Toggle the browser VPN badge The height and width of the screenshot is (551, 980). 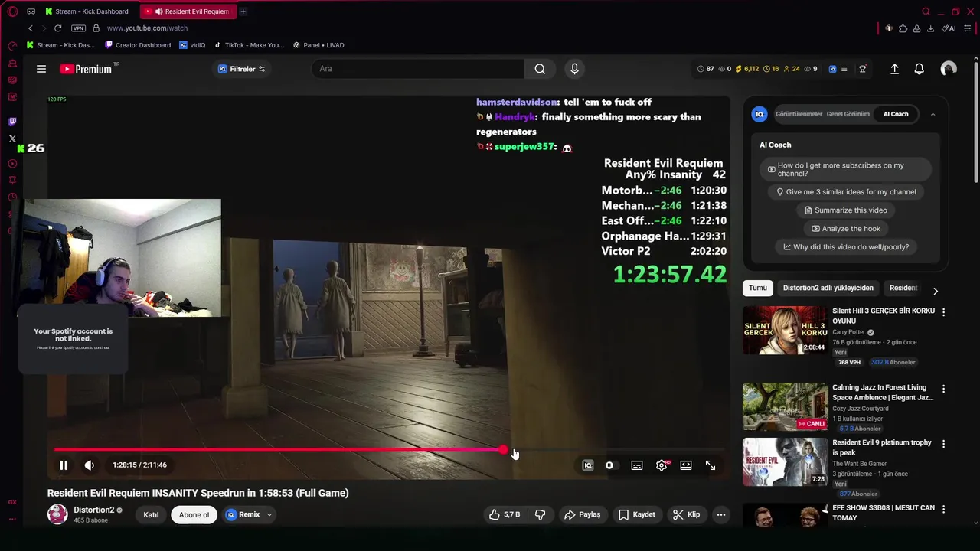coord(78,28)
